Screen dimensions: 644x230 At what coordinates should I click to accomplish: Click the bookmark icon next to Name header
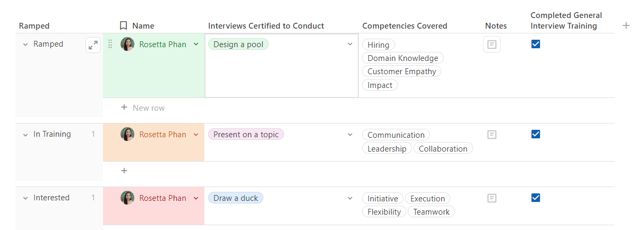[123, 25]
